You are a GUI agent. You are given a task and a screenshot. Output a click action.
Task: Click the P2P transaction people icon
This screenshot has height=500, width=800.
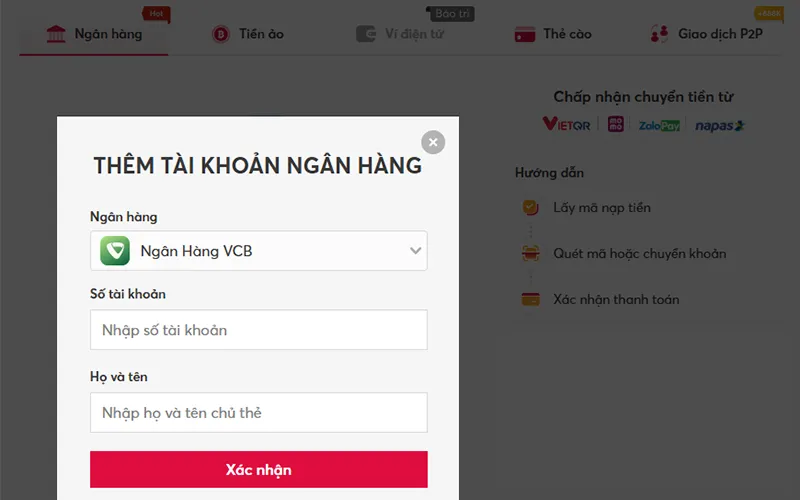coord(659,34)
